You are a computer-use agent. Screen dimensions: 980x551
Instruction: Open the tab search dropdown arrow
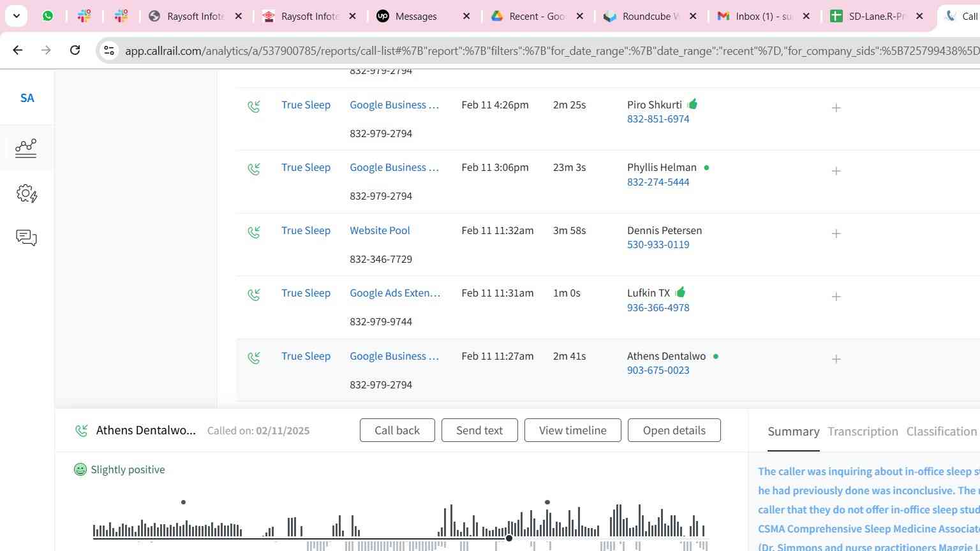[x=16, y=16]
